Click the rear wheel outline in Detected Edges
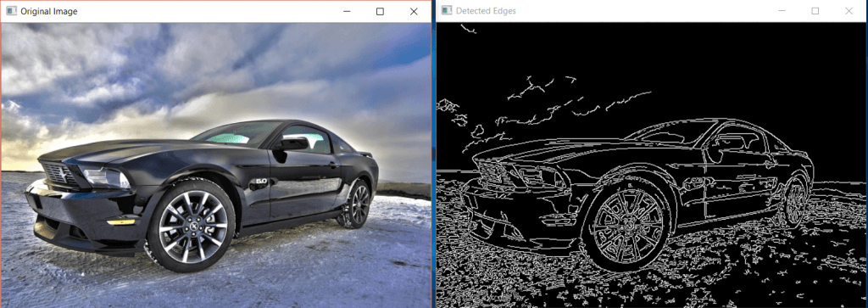Image resolution: width=868 pixels, height=308 pixels. (x=794, y=203)
